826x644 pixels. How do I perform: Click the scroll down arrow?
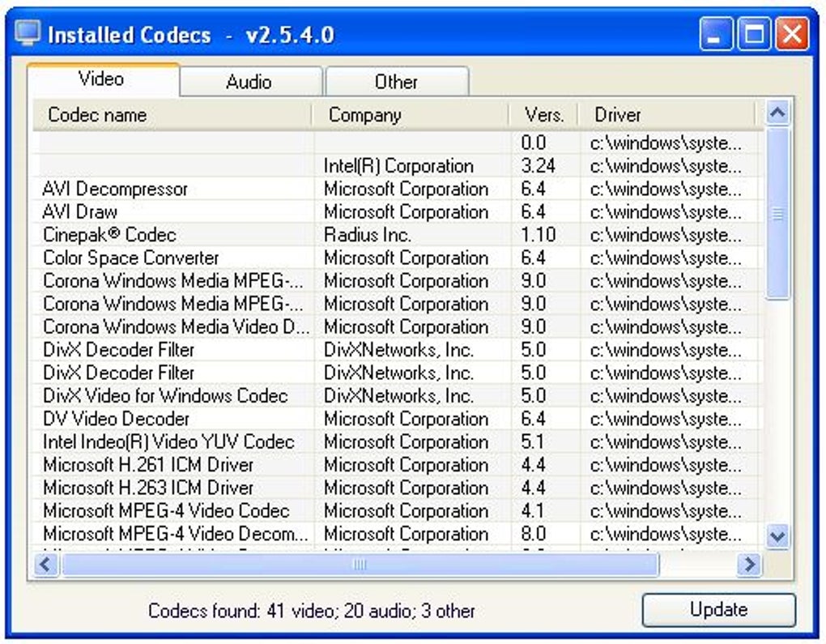(778, 536)
